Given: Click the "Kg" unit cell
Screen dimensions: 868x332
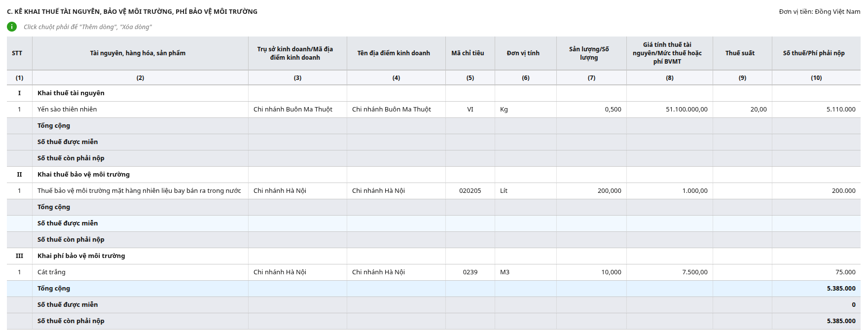Looking at the screenshot, I should pyautogui.click(x=525, y=110).
